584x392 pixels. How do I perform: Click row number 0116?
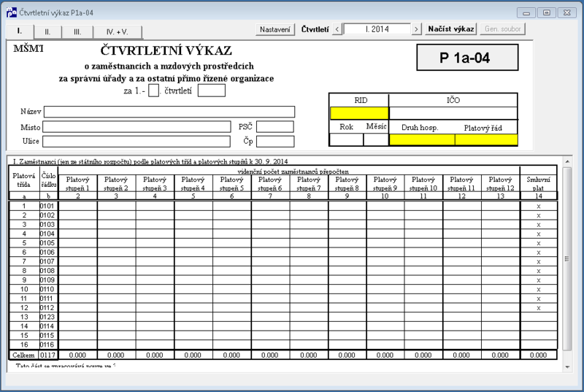pyautogui.click(x=47, y=345)
